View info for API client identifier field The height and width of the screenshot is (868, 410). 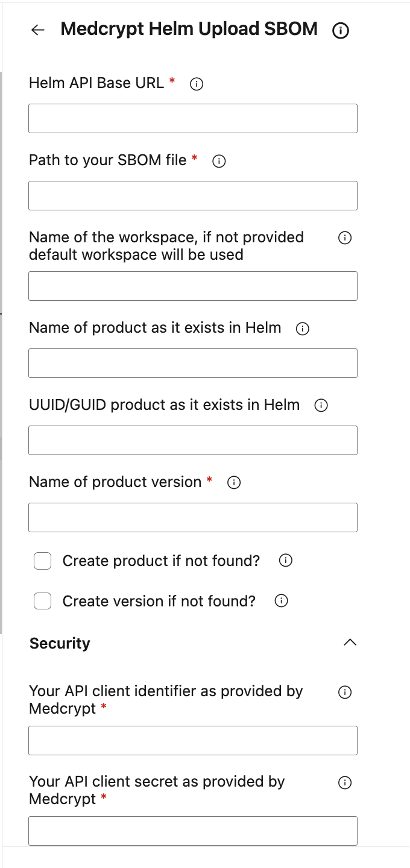tap(344, 692)
